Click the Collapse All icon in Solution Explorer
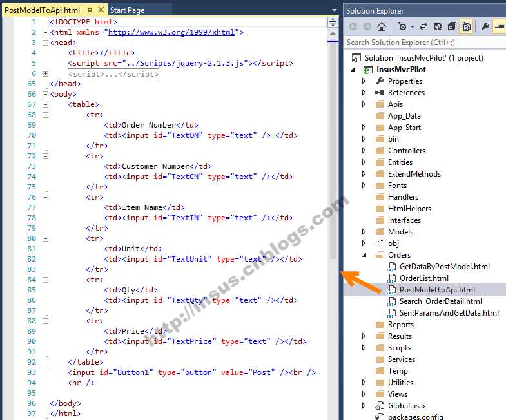The image size is (506, 420). pyautogui.click(x=452, y=26)
